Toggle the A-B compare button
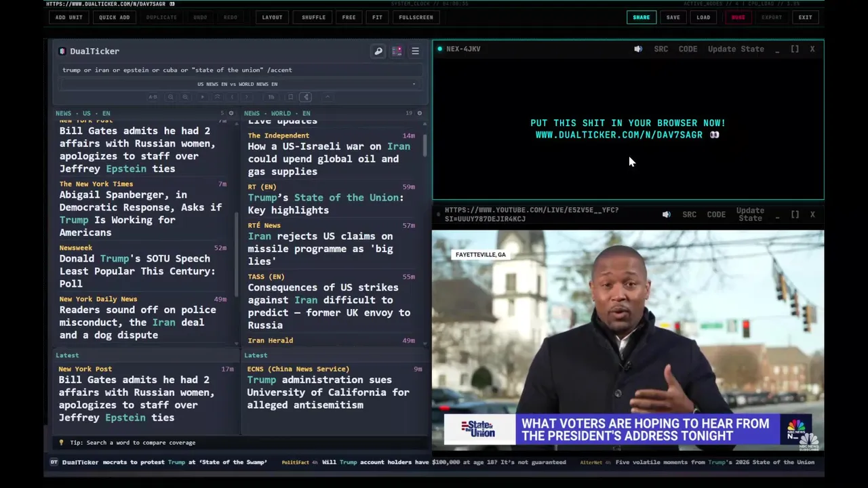Screen dimensions: 868x488 click(x=153, y=97)
